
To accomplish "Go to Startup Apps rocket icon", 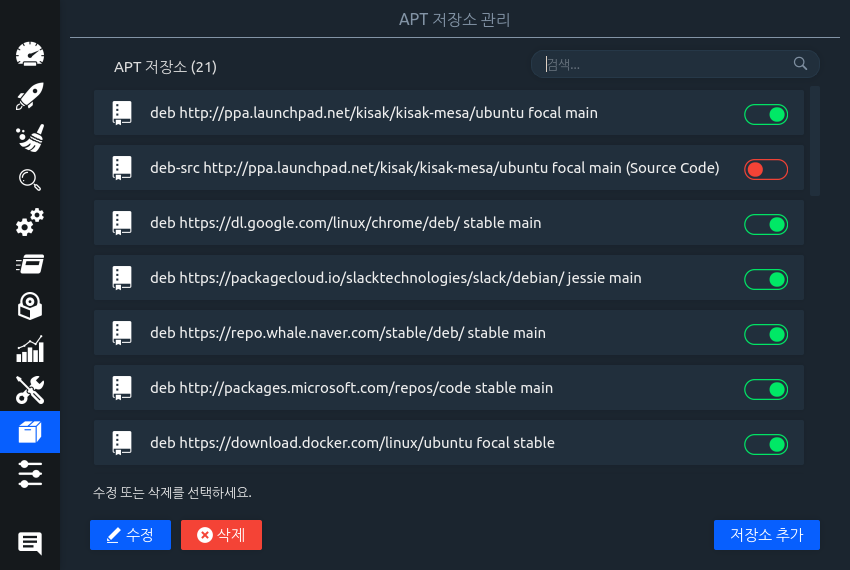I will click(x=30, y=97).
